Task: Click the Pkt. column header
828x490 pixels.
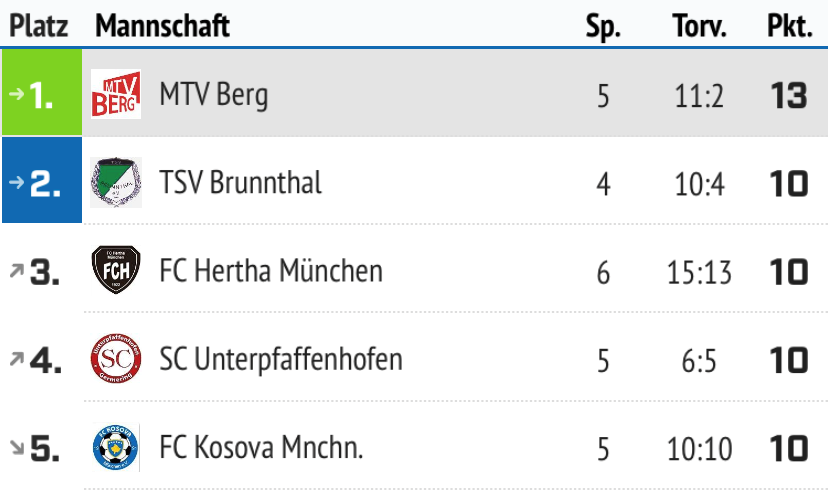Action: tap(789, 27)
